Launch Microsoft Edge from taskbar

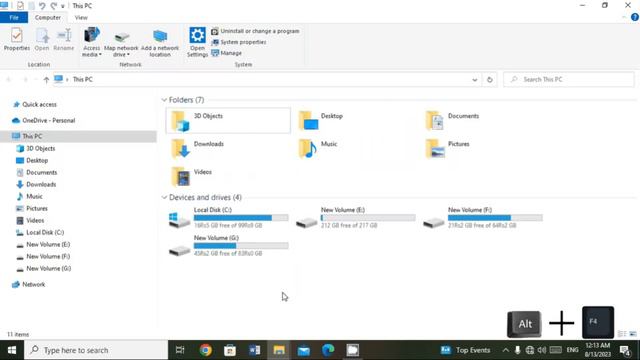pyautogui.click(x=328, y=350)
